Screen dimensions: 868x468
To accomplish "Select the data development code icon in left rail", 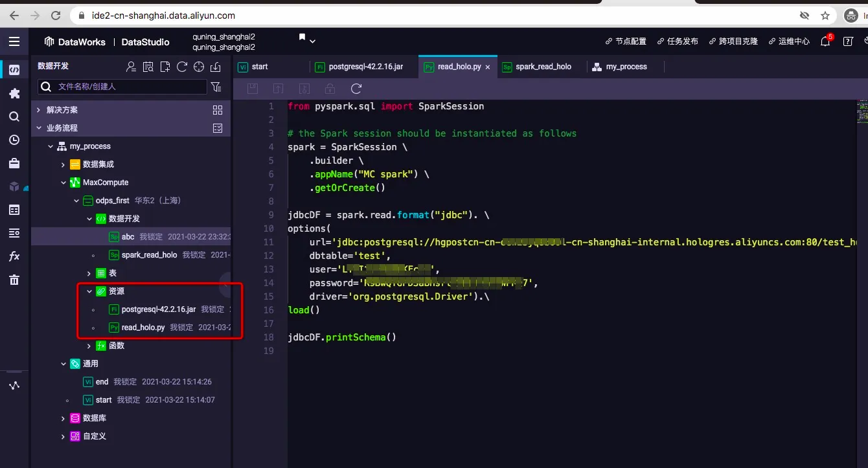I will coord(14,70).
